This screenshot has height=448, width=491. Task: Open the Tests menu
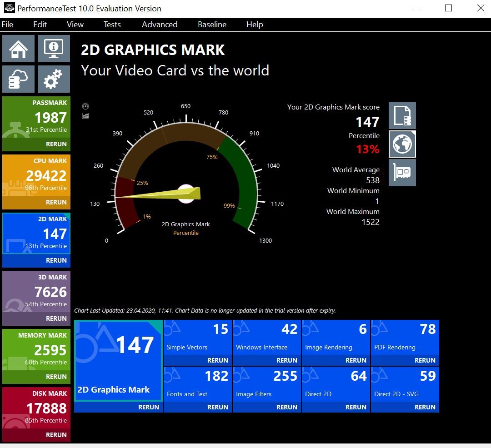112,25
